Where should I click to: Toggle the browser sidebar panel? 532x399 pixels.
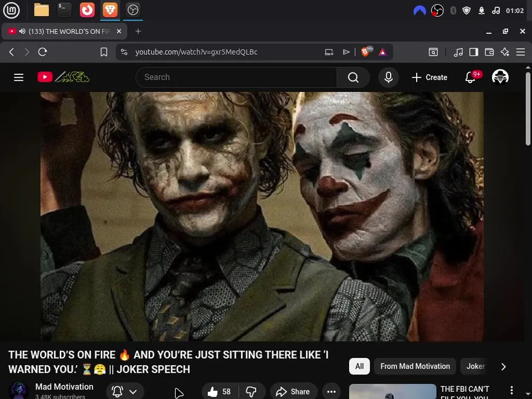(x=474, y=52)
